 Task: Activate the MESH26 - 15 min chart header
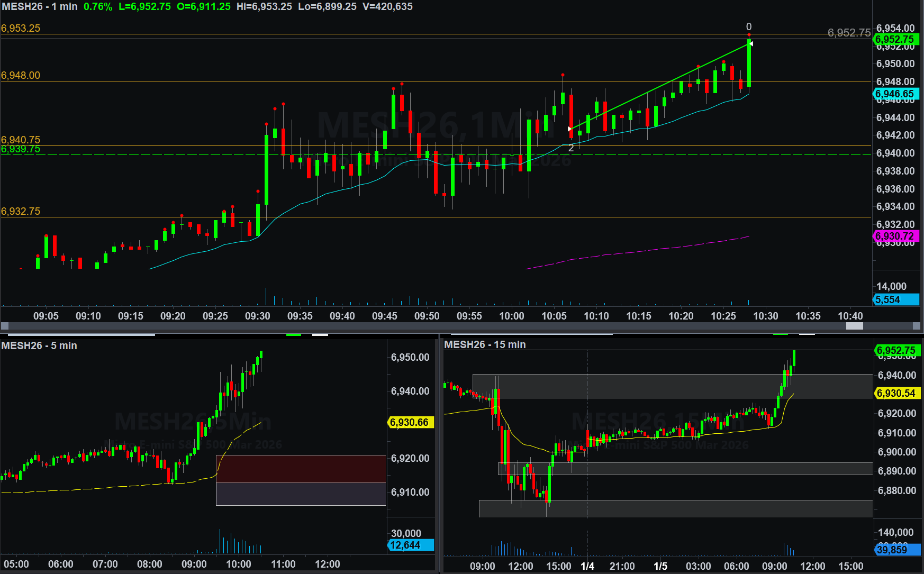[485, 344]
